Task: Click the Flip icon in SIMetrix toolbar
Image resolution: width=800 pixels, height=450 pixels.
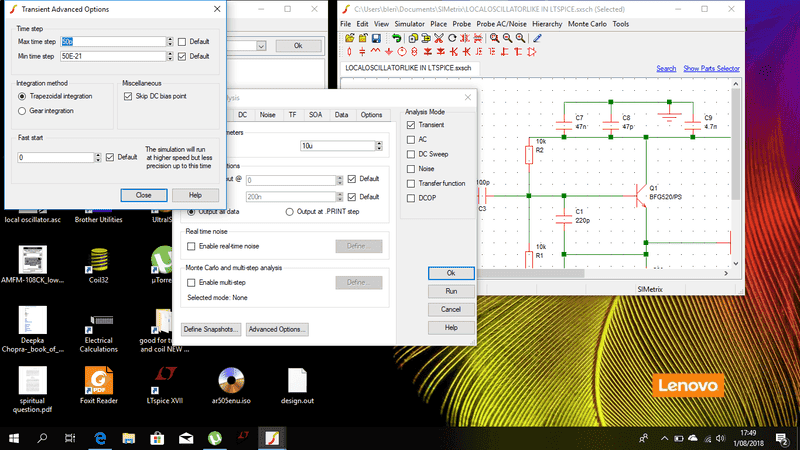Action: click(x=478, y=38)
